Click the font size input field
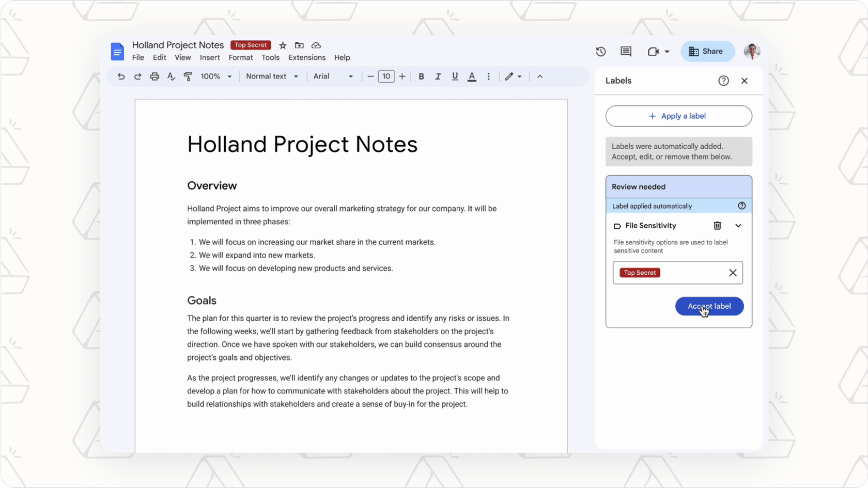868x488 pixels. (x=386, y=76)
